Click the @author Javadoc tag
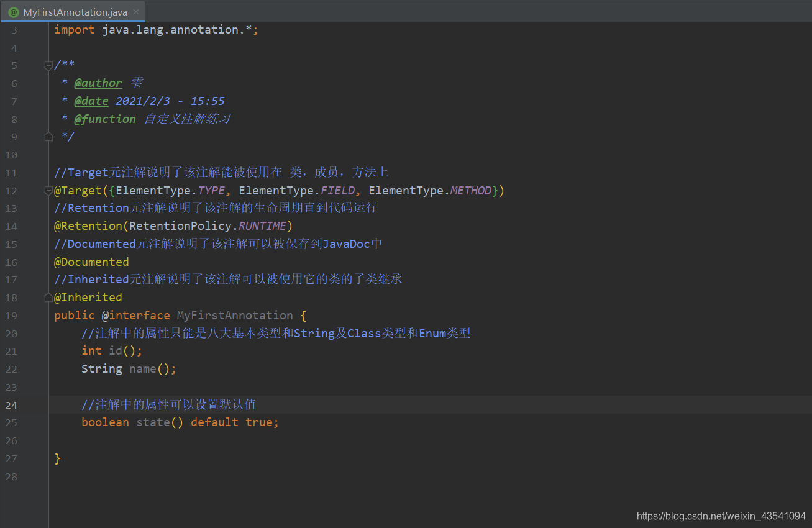The image size is (812, 528). [98, 83]
